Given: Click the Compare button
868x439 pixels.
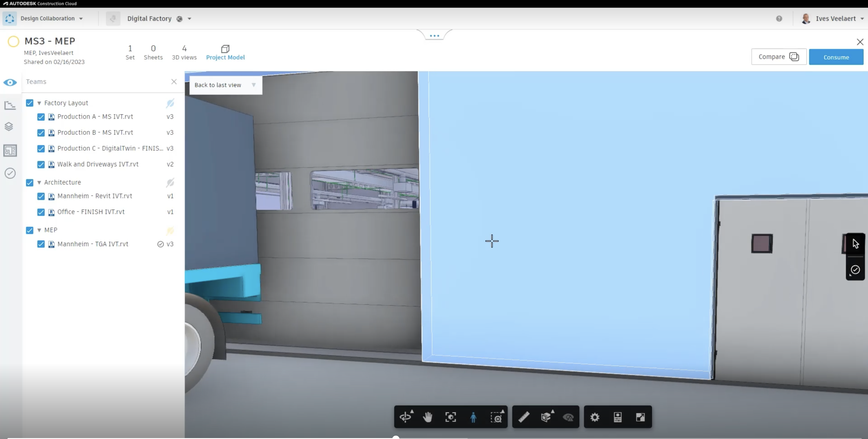Looking at the screenshot, I should click(x=778, y=57).
